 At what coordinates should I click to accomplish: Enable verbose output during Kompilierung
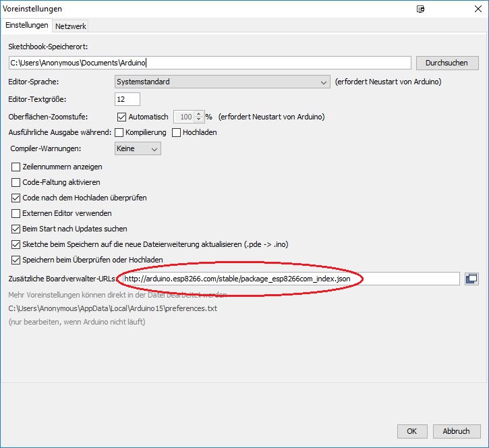pyautogui.click(x=119, y=133)
